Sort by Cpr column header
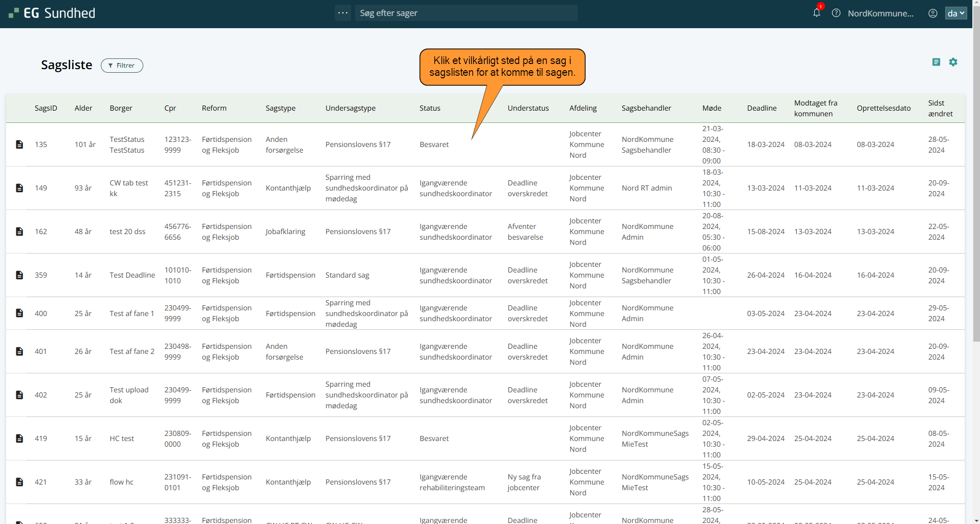 click(170, 108)
